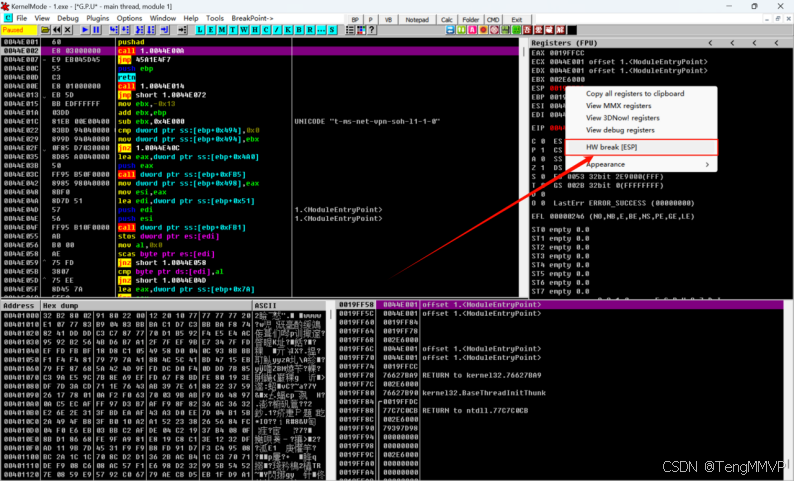Expand the Appearance submenu
The image size is (794, 481).
click(x=641, y=165)
